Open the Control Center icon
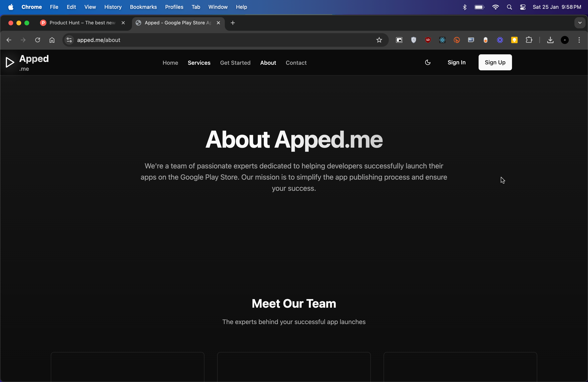 (523, 7)
